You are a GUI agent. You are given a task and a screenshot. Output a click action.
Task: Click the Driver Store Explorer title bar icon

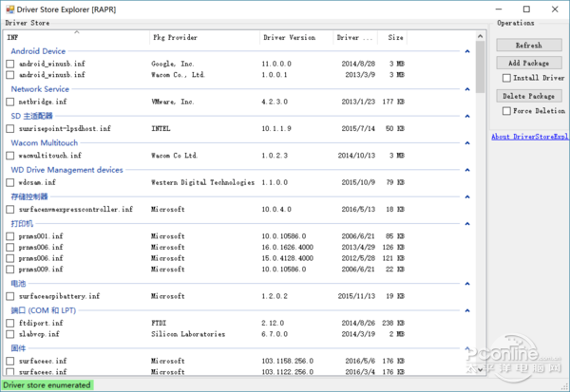coord(9,9)
